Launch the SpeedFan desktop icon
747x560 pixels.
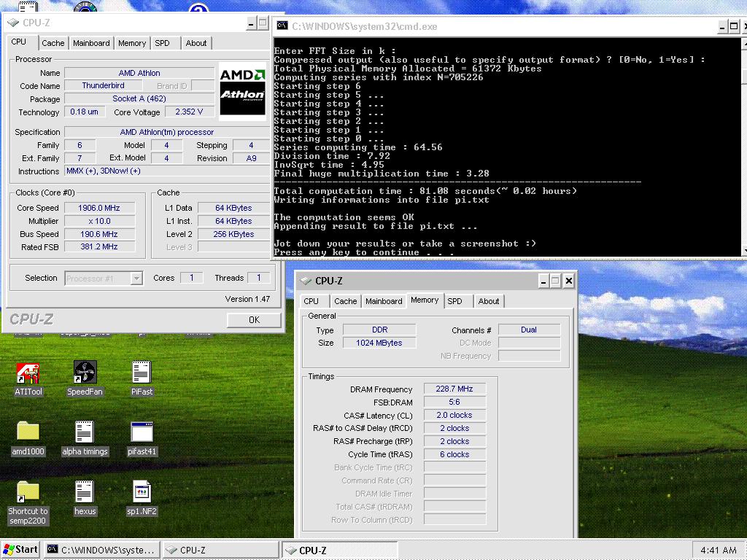pos(85,379)
